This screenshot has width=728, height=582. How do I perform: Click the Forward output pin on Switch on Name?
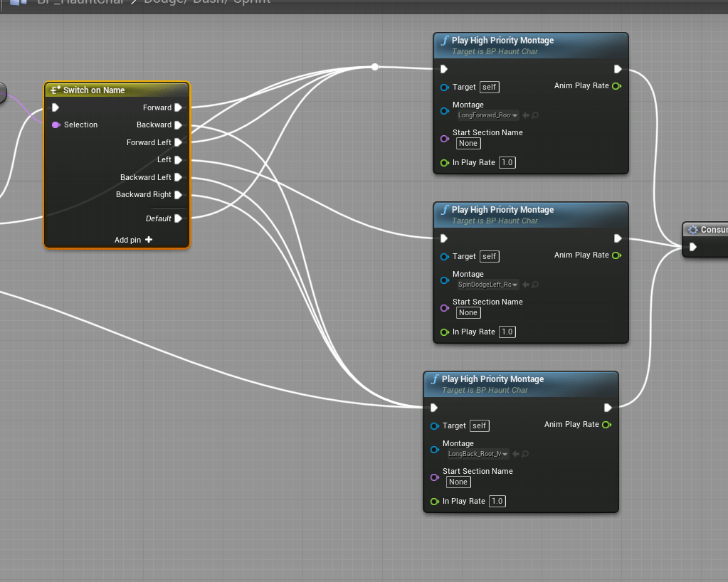178,107
